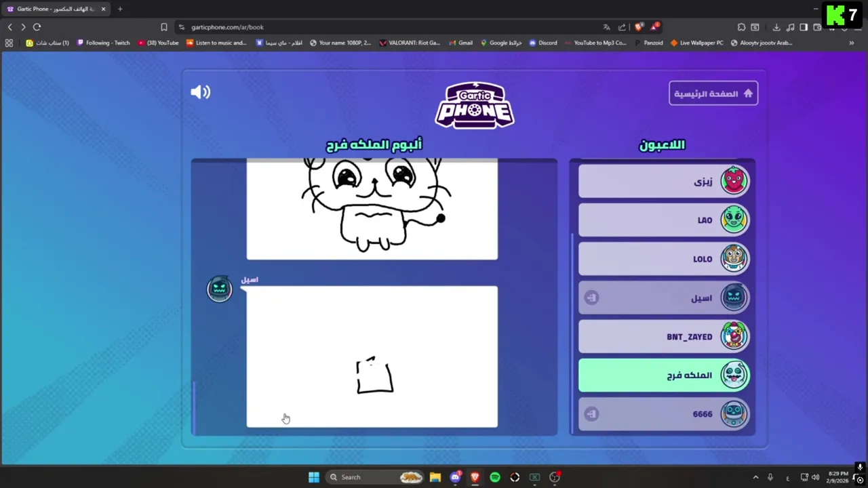This screenshot has height=488, width=868.
Task: Click the Brave browser taskbar icon
Action: coord(475,477)
